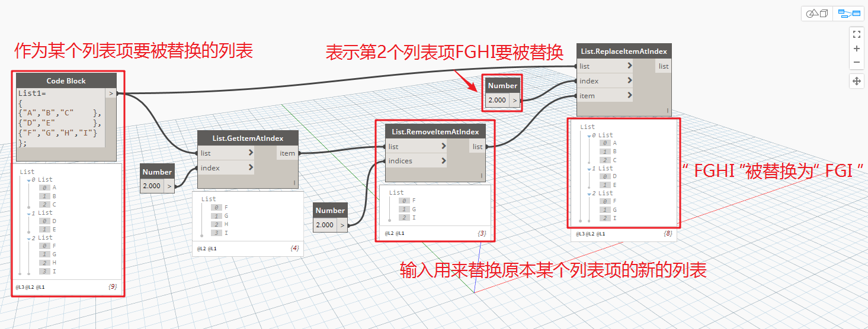The height and width of the screenshot is (329, 868).
Task: Click the 'indices' input port label
Action: (x=401, y=161)
